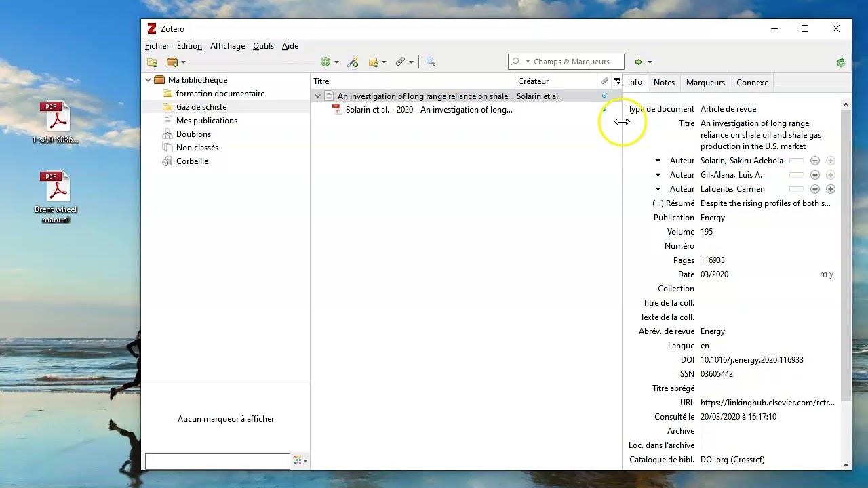Open Brent wheel manual PDF on desktop
This screenshot has width=868, height=488.
[x=56, y=197]
